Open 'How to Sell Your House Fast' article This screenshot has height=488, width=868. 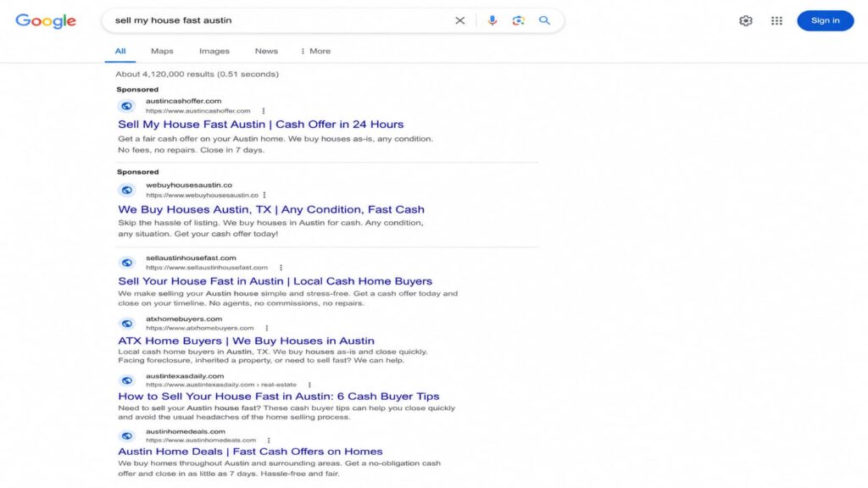coord(278,396)
